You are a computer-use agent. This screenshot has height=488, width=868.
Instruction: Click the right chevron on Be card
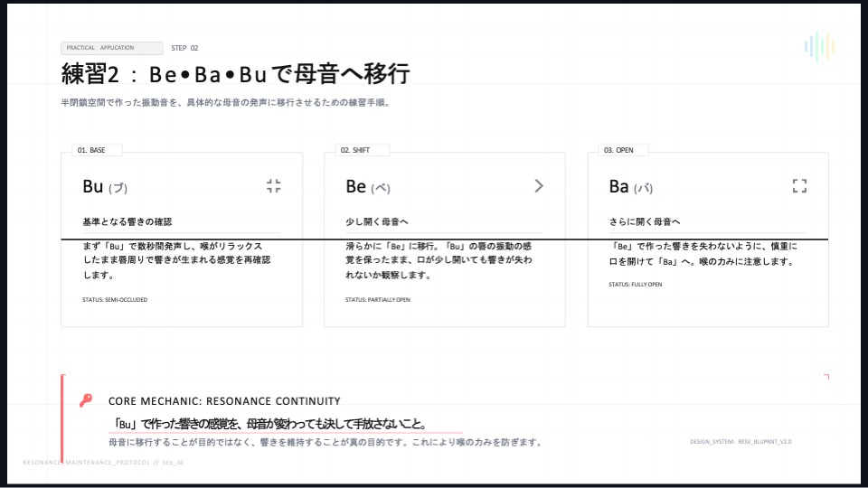click(539, 186)
